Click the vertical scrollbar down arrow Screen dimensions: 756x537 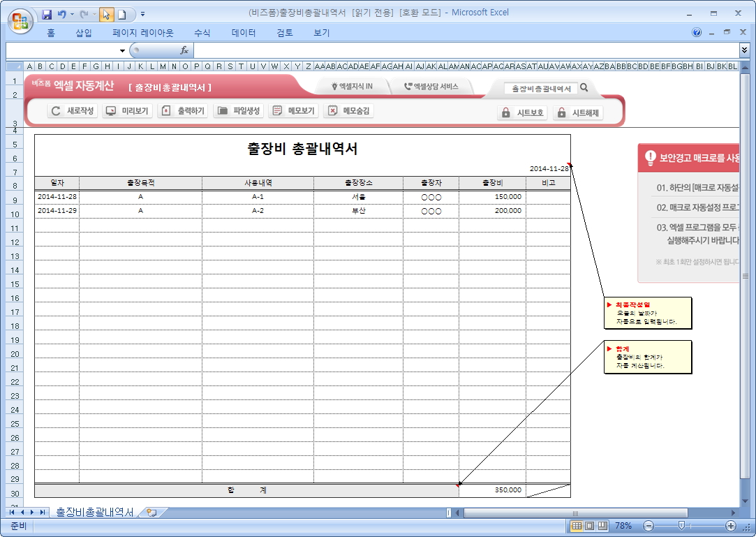pyautogui.click(x=745, y=501)
